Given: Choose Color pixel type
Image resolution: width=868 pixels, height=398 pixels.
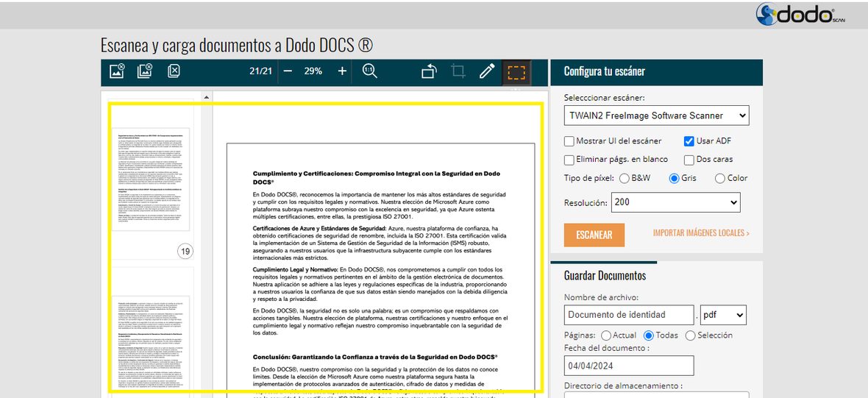Looking at the screenshot, I should tap(720, 178).
